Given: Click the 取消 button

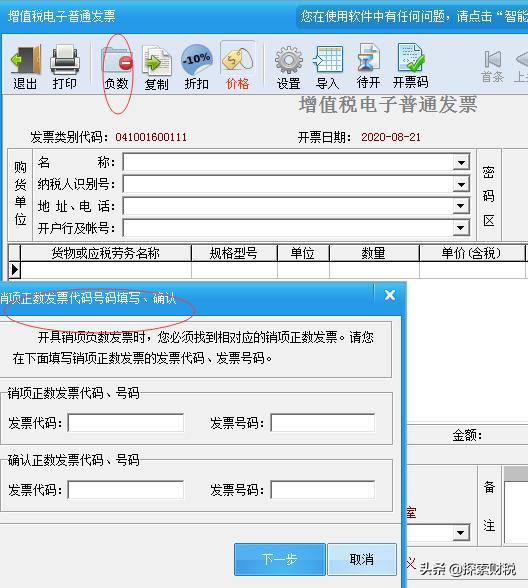Looking at the screenshot, I should [362, 559].
